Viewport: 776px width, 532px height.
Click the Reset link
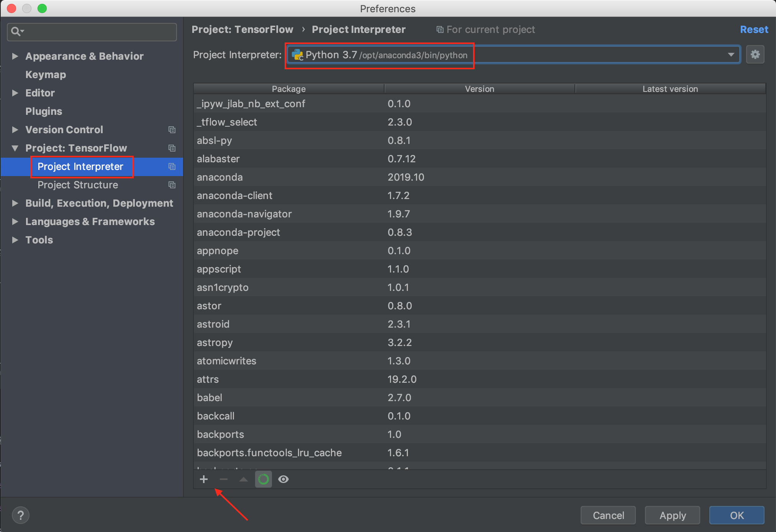pyautogui.click(x=754, y=29)
